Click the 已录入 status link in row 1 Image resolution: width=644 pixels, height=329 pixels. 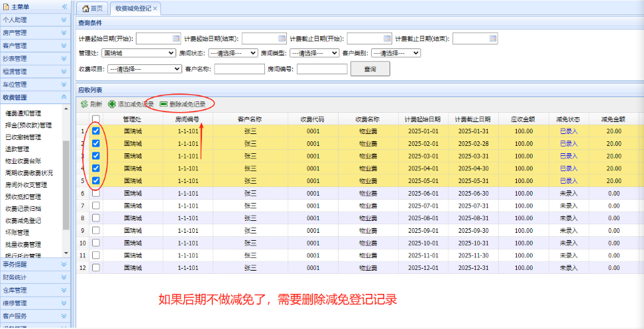click(569, 131)
